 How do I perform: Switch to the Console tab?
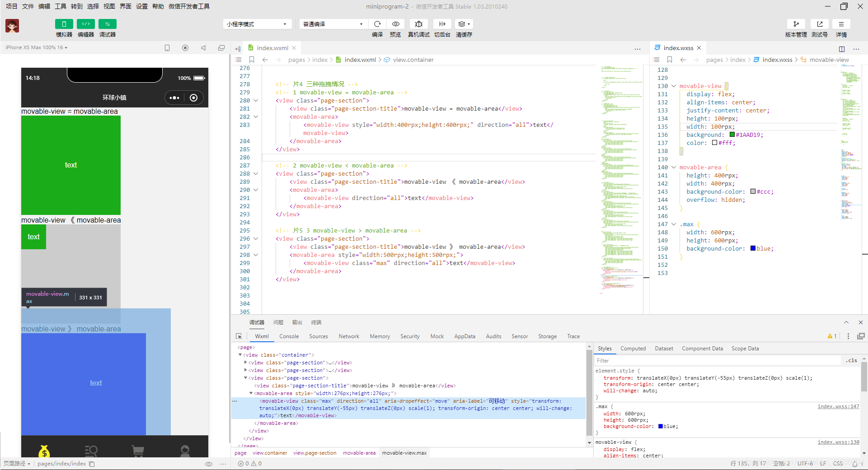click(x=289, y=336)
